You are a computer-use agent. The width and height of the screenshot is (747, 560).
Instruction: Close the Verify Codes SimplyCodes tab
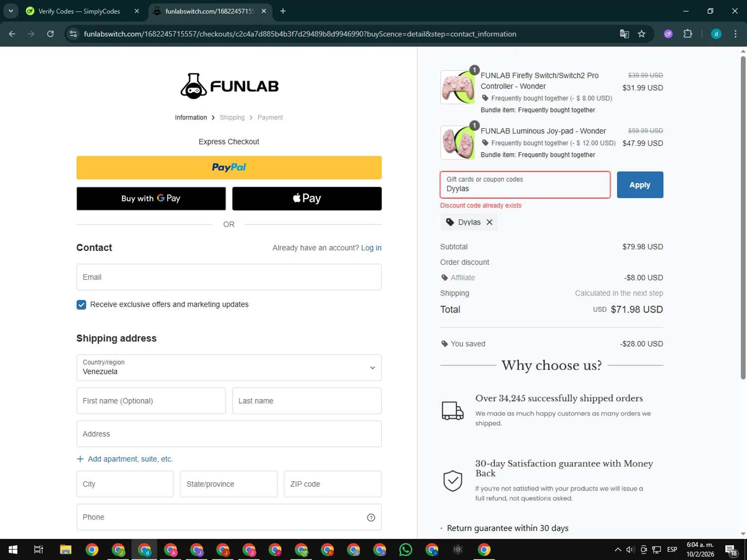click(137, 11)
